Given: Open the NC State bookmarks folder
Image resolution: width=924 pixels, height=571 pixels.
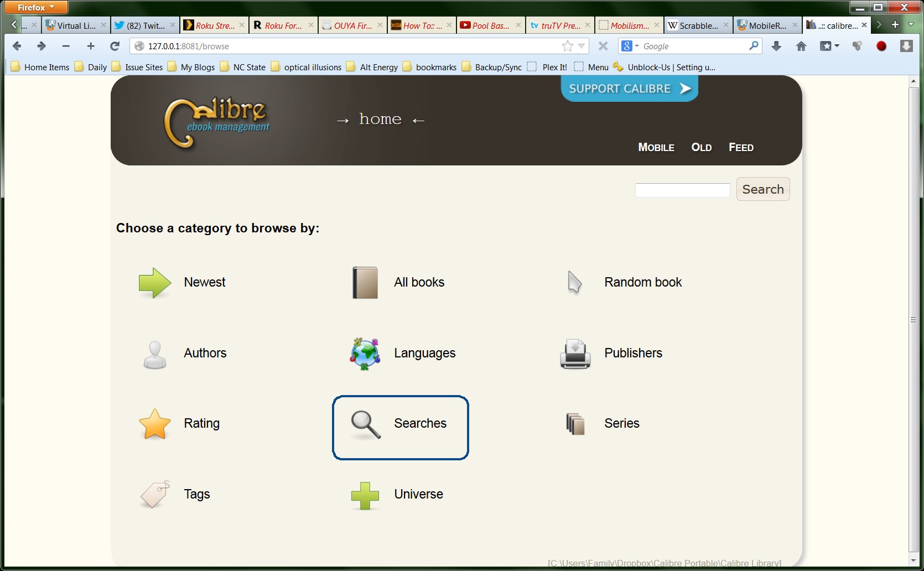Looking at the screenshot, I should pos(243,67).
